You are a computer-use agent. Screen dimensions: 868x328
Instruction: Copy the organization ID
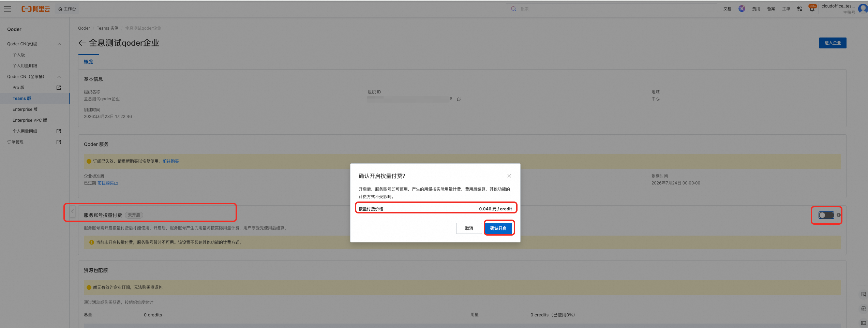click(459, 99)
